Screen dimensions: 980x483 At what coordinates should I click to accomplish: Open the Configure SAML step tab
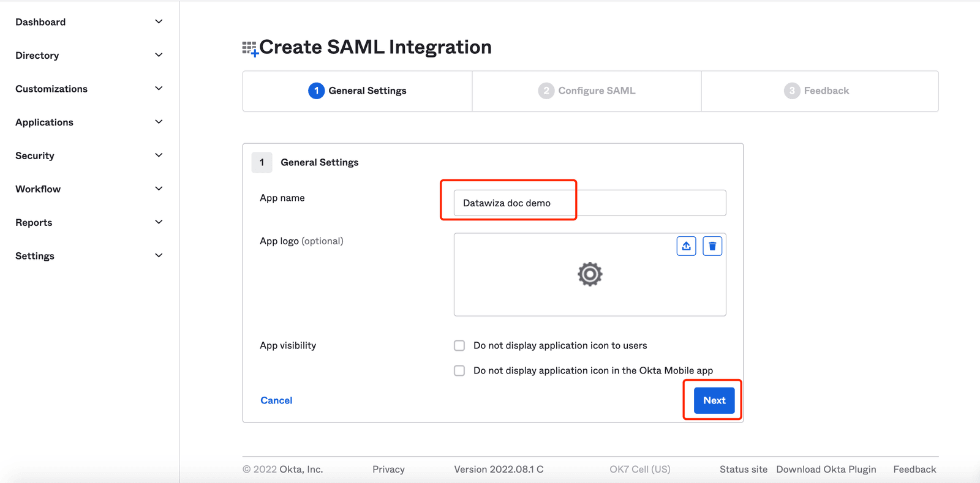point(587,91)
